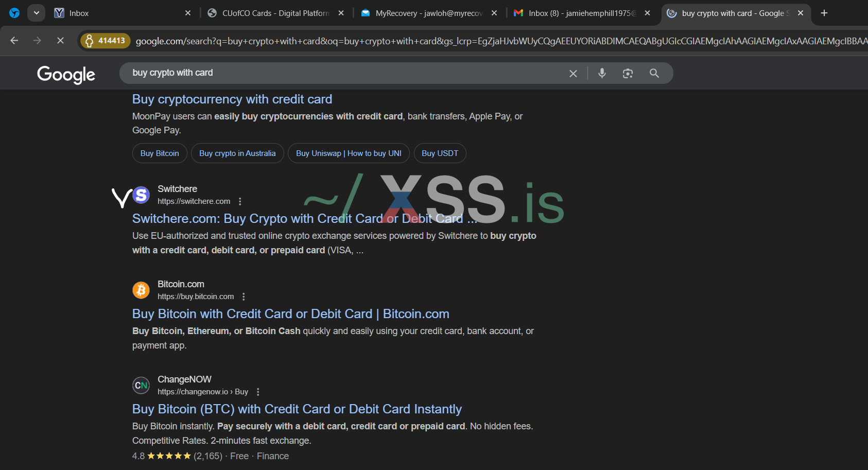Open more options for Bitcoin.com result
This screenshot has width=868, height=470.
point(244,297)
